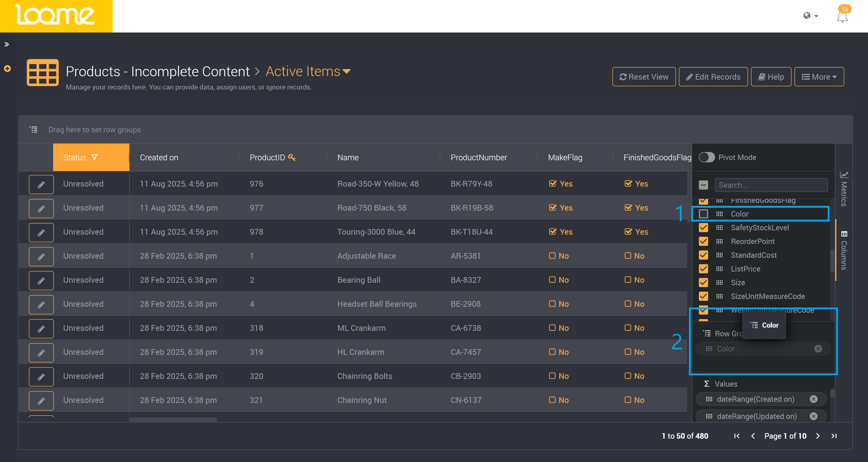This screenshot has width=868, height=462.
Task: Uncheck the SafetyStockLevel column checkbox
Action: 703,228
